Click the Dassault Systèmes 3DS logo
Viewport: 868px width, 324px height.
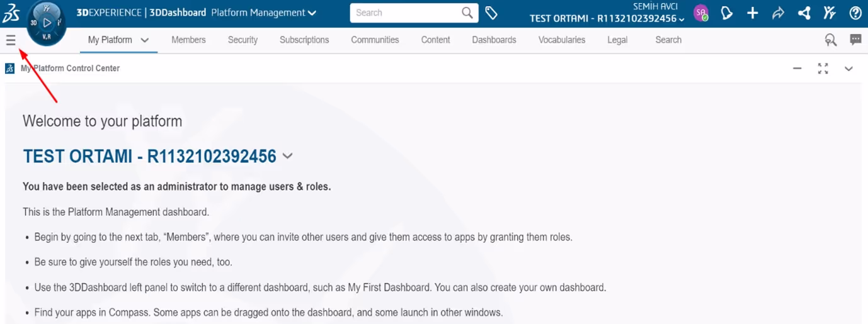point(11,13)
